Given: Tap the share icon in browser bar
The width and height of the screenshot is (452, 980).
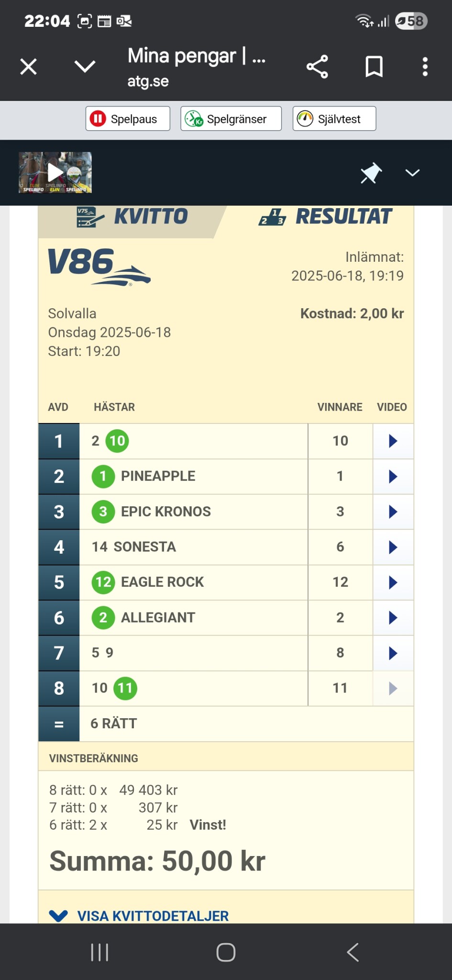Looking at the screenshot, I should [317, 67].
